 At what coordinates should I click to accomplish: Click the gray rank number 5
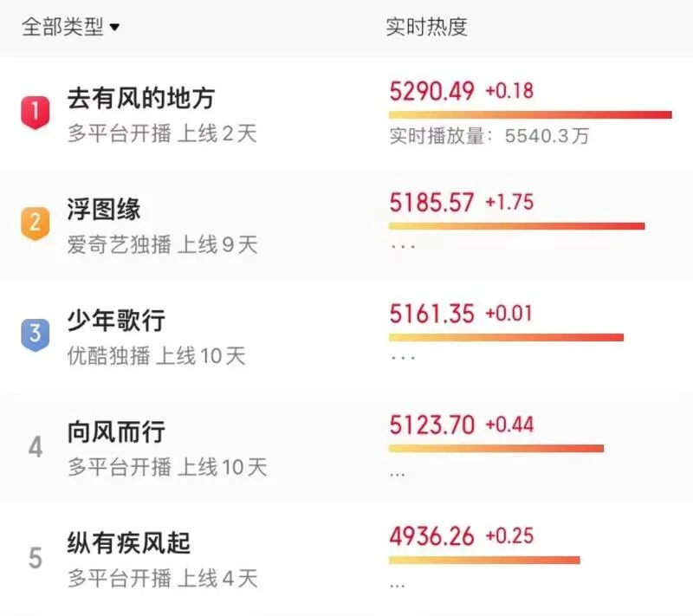pyautogui.click(x=36, y=558)
